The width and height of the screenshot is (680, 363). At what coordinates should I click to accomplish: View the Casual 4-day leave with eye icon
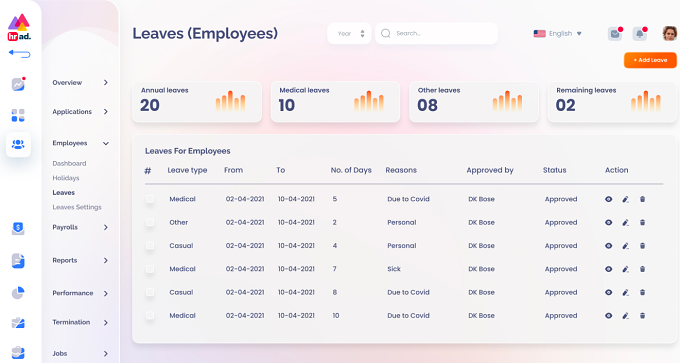(608, 246)
